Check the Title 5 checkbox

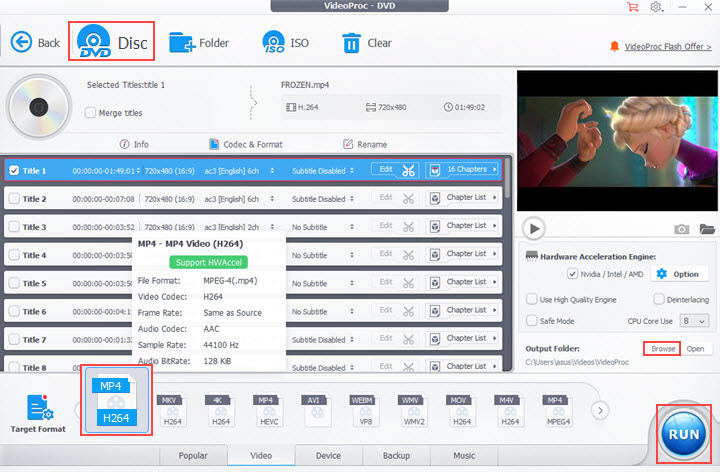14,283
